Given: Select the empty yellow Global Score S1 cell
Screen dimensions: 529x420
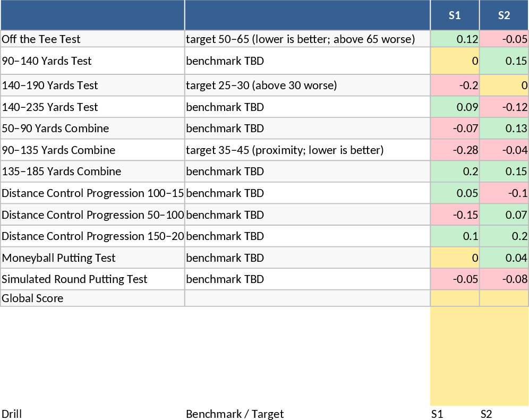Looking at the screenshot, I should [455, 298].
